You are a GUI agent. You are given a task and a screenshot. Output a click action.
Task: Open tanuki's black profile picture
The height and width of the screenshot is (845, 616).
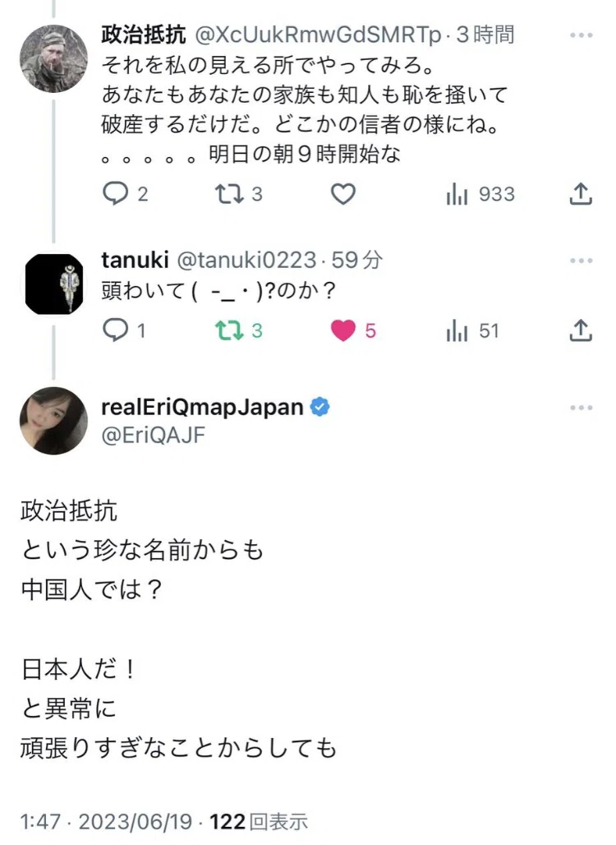point(53,284)
